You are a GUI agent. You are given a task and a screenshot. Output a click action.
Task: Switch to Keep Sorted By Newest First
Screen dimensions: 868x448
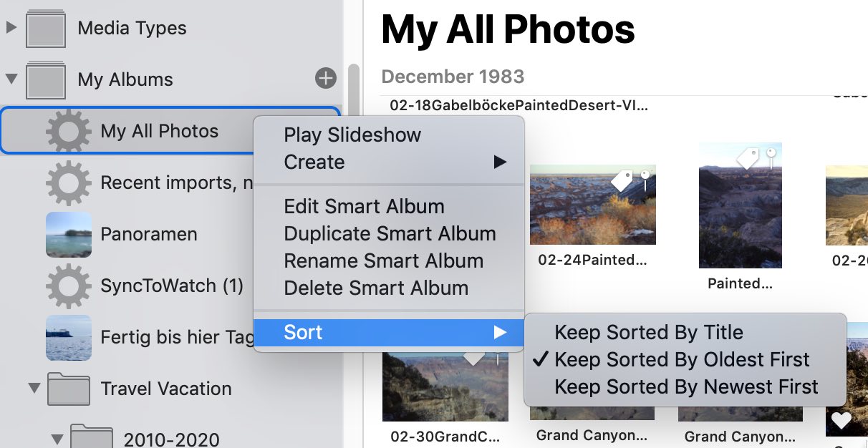coord(685,387)
